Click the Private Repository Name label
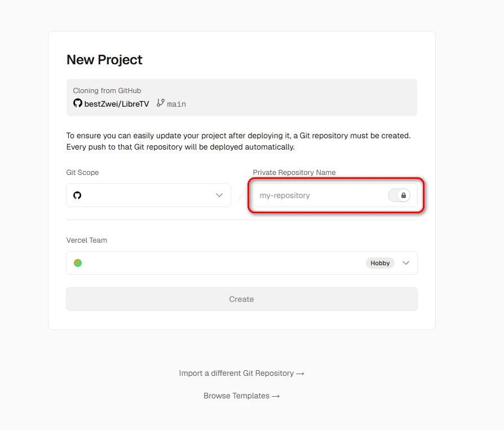This screenshot has height=430, width=504. click(294, 172)
